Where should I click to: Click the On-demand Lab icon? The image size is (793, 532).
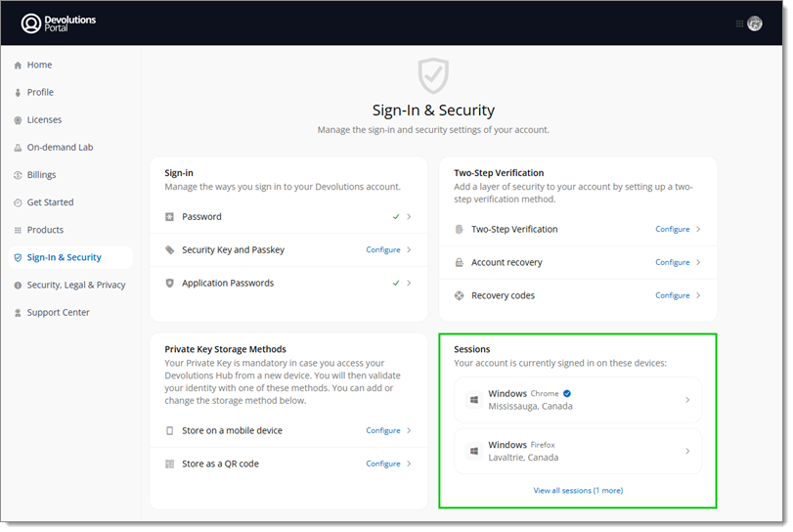[x=18, y=148]
